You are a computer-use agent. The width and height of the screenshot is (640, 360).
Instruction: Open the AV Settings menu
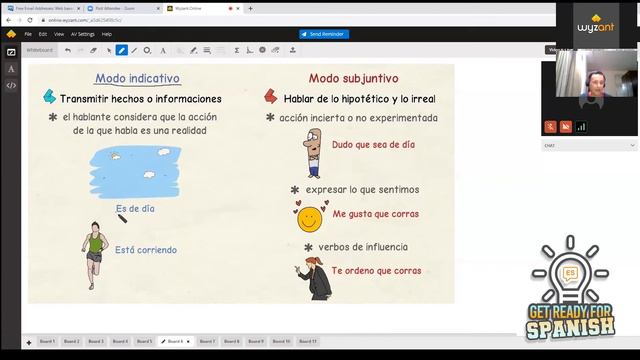click(83, 34)
